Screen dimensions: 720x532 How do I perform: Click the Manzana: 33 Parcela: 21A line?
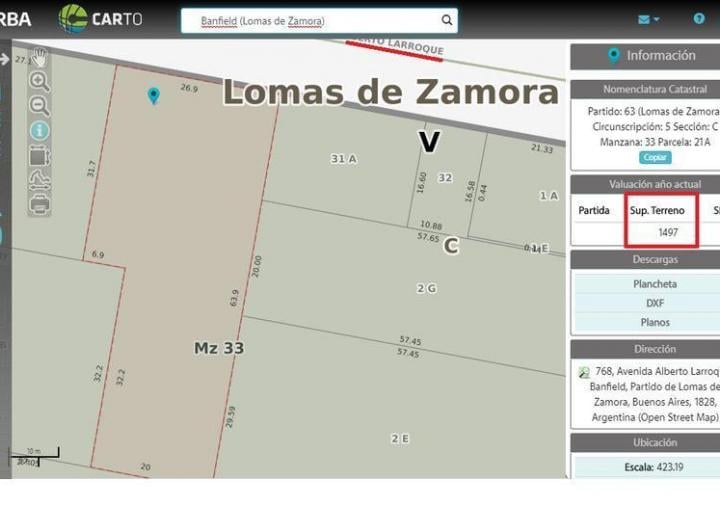[655, 142]
